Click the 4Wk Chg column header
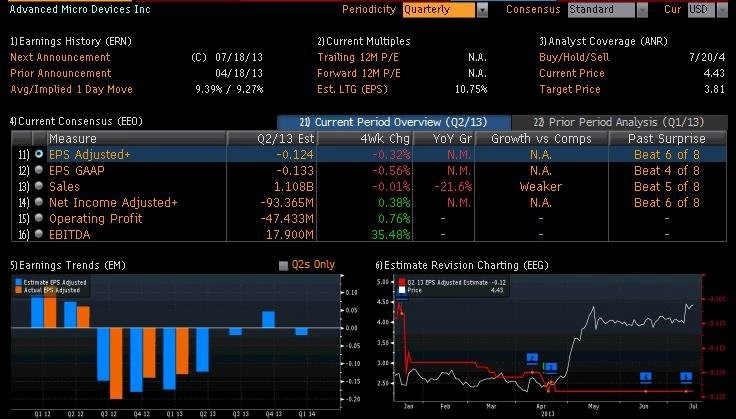736x419 pixels. pyautogui.click(x=365, y=138)
